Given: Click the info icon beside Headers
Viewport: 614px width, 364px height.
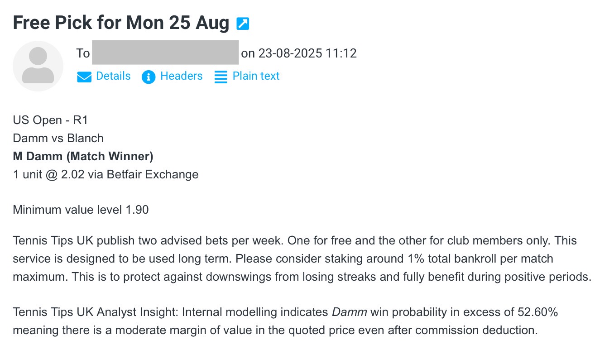Looking at the screenshot, I should point(149,77).
